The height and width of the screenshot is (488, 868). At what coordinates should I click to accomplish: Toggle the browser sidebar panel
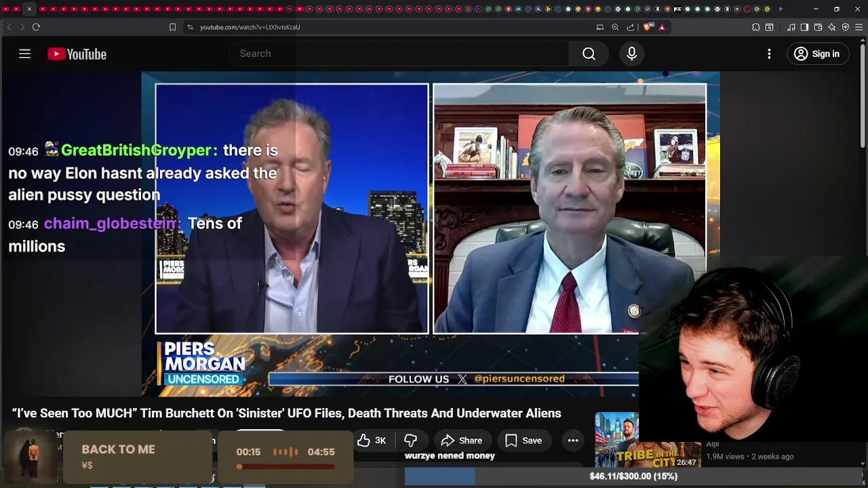click(804, 27)
